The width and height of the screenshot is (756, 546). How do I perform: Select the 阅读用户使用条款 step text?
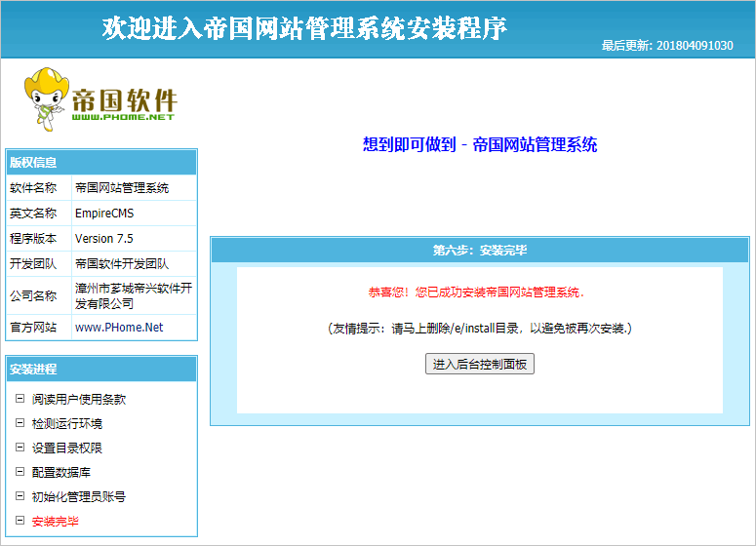point(79,399)
